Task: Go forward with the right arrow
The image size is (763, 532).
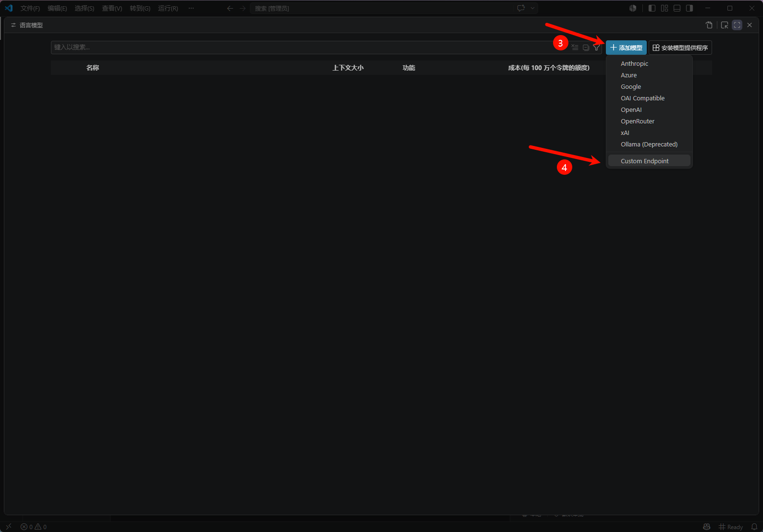Action: point(243,8)
